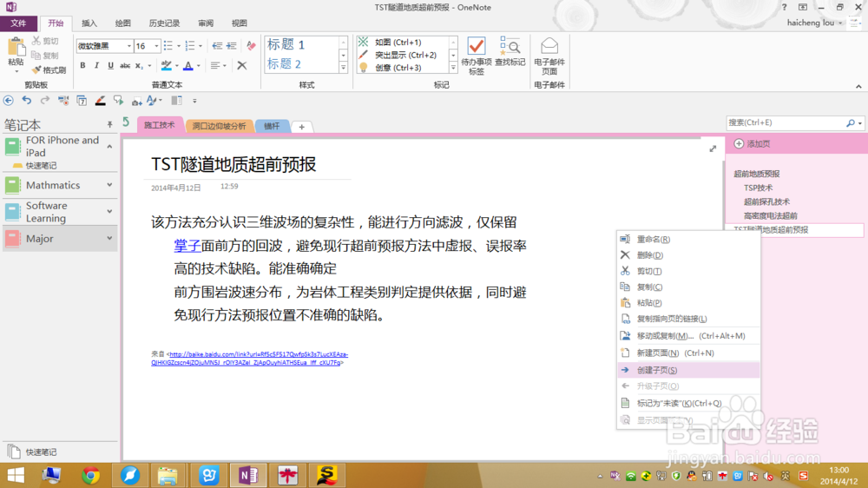Image resolution: width=868 pixels, height=488 pixels.
Task: Create a new section with the plus tab
Action: click(302, 127)
